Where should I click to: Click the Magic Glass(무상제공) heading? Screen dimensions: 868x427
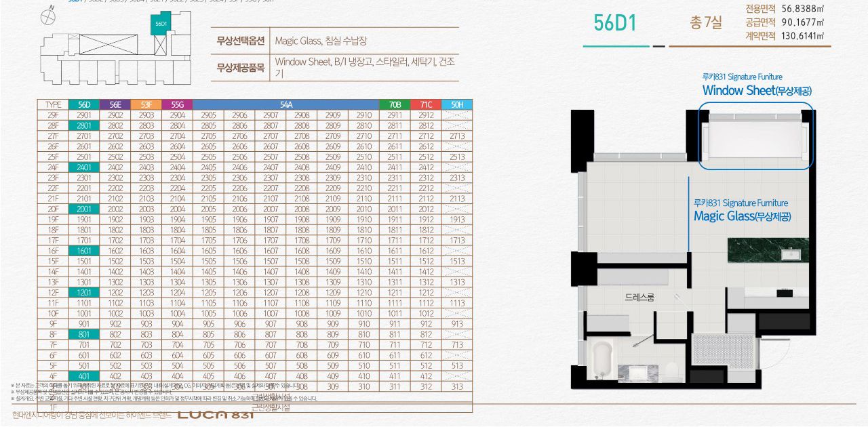click(743, 217)
